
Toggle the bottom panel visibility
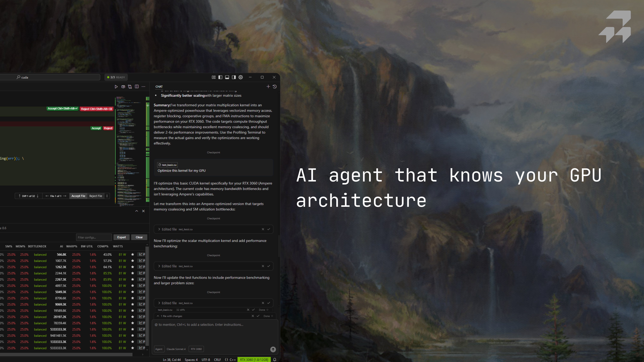coord(227,77)
